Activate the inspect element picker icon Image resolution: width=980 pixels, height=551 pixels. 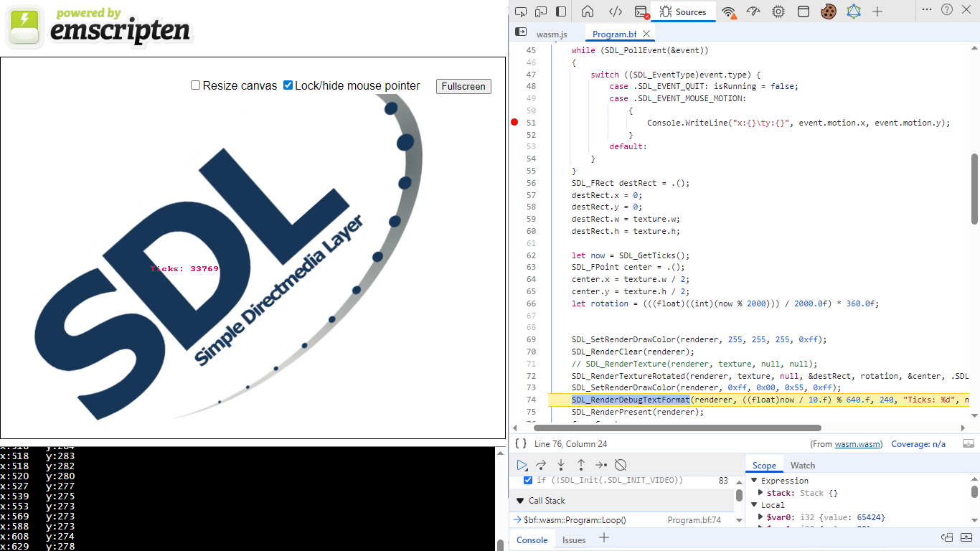[x=521, y=11]
